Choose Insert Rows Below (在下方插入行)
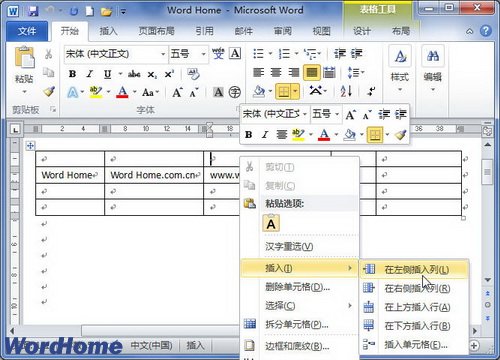The image size is (500, 360). point(414,326)
